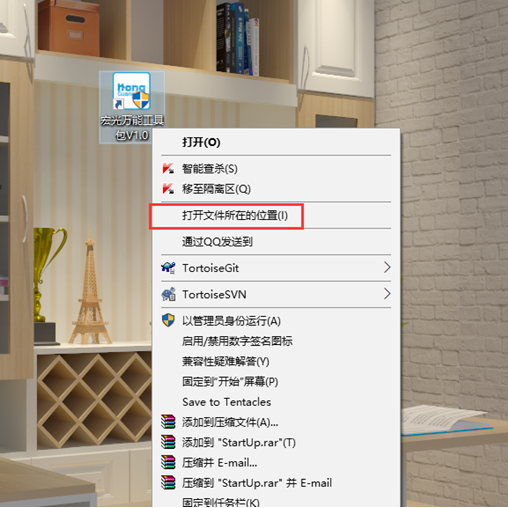Choose 固定到"开始"屏幕(P)
The width and height of the screenshot is (508, 508).
pyautogui.click(x=276, y=382)
